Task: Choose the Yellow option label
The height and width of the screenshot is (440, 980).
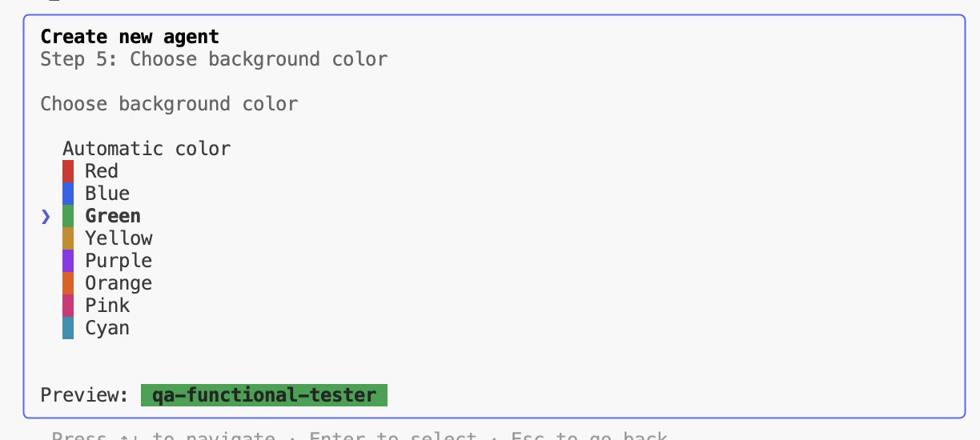Action: coord(118,238)
